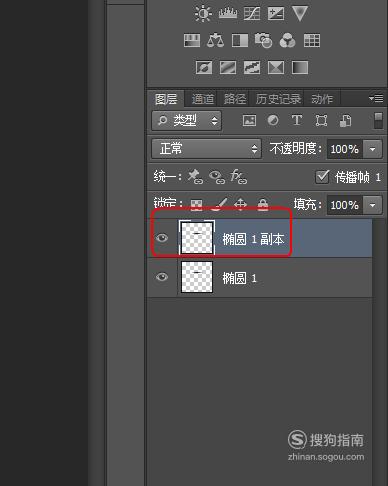The height and width of the screenshot is (486, 388).
Task: Toggle the layer filtering switch
Action: 378,121
